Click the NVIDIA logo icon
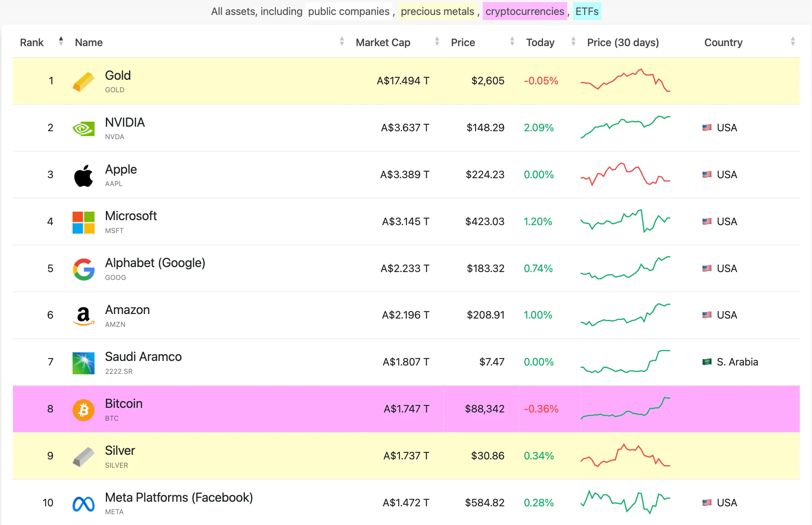 point(83,128)
